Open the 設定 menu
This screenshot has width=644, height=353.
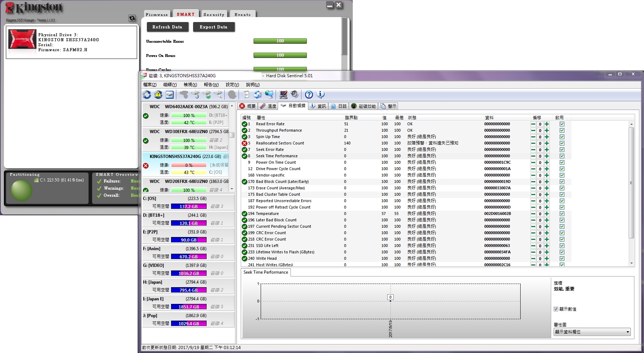[232, 85]
